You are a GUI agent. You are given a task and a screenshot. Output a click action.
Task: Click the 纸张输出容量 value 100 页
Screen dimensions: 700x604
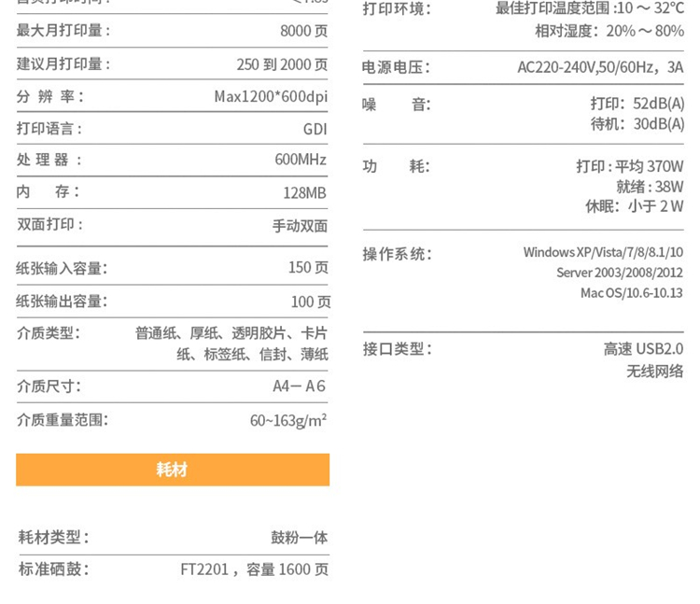pos(310,302)
